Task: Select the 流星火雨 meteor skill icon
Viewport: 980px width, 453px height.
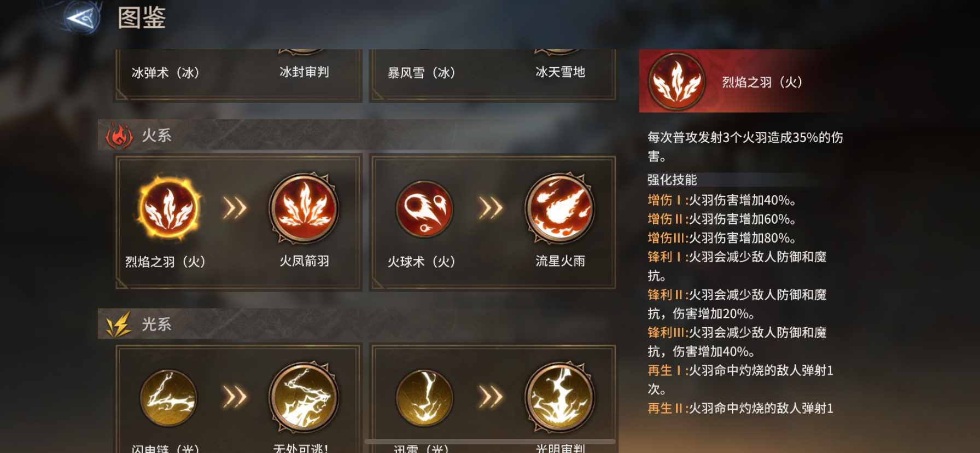Action: (x=560, y=208)
